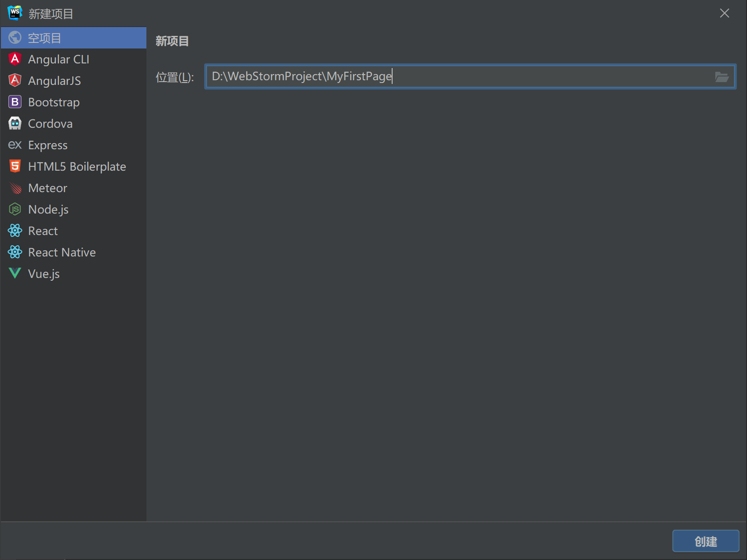This screenshot has height=560, width=747.
Task: Click the Meteor red streak icon
Action: (x=15, y=187)
